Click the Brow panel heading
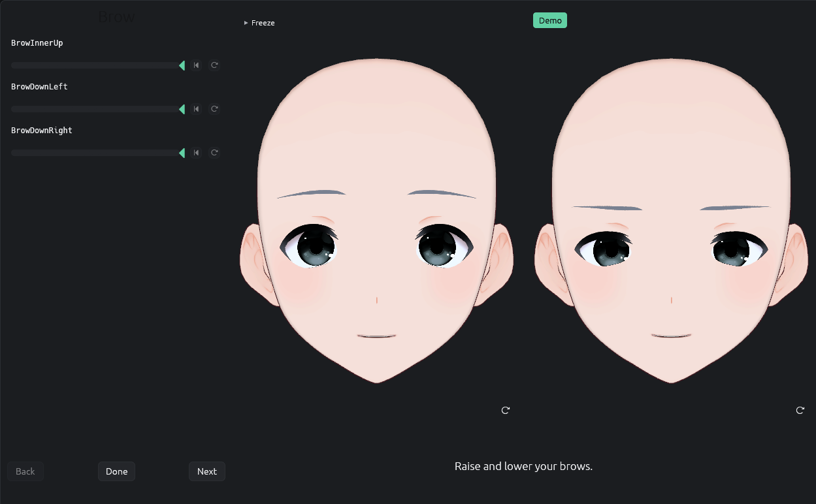Screen dimensions: 816x504 (116, 17)
